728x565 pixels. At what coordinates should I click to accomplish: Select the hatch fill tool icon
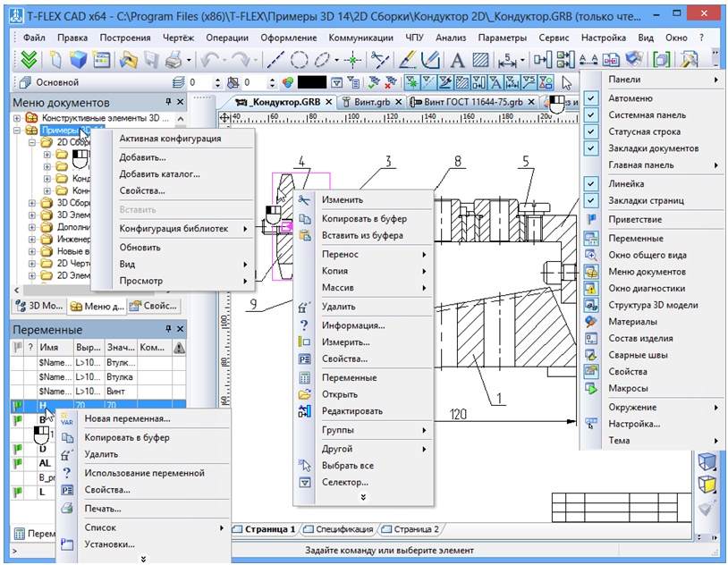tap(480, 60)
